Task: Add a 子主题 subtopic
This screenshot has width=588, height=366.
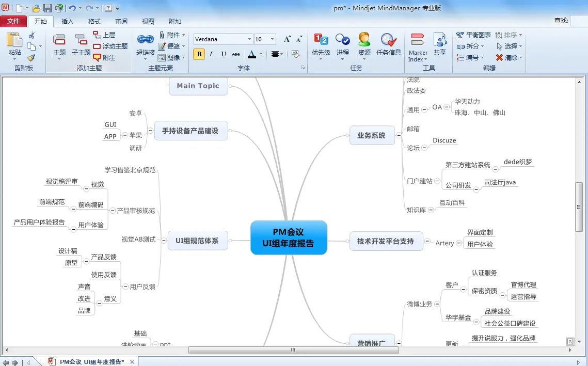Action: point(81,40)
